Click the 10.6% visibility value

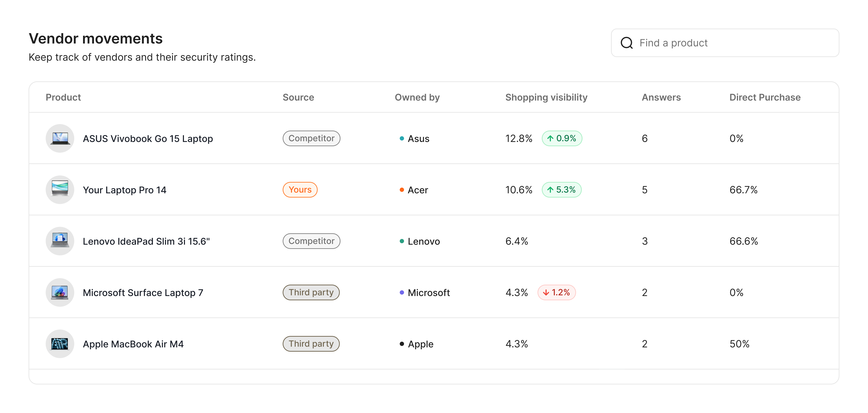pyautogui.click(x=519, y=190)
